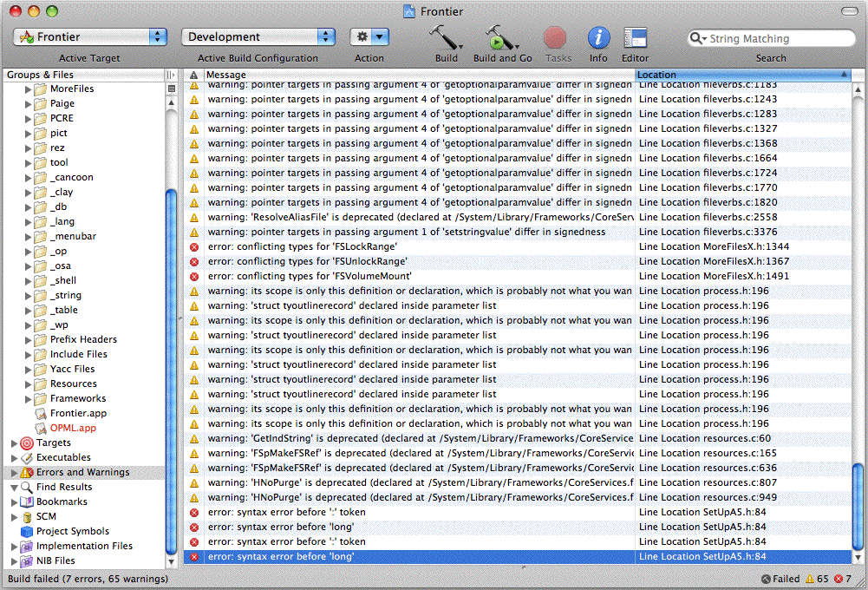Open the Active Build Configuration dropdown
868x590 pixels.
tap(258, 36)
